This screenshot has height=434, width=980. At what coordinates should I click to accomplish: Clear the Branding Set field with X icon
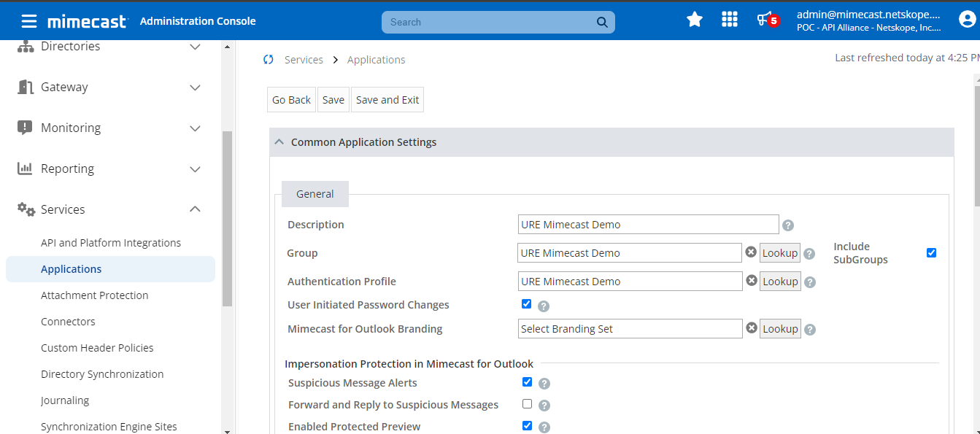click(752, 328)
